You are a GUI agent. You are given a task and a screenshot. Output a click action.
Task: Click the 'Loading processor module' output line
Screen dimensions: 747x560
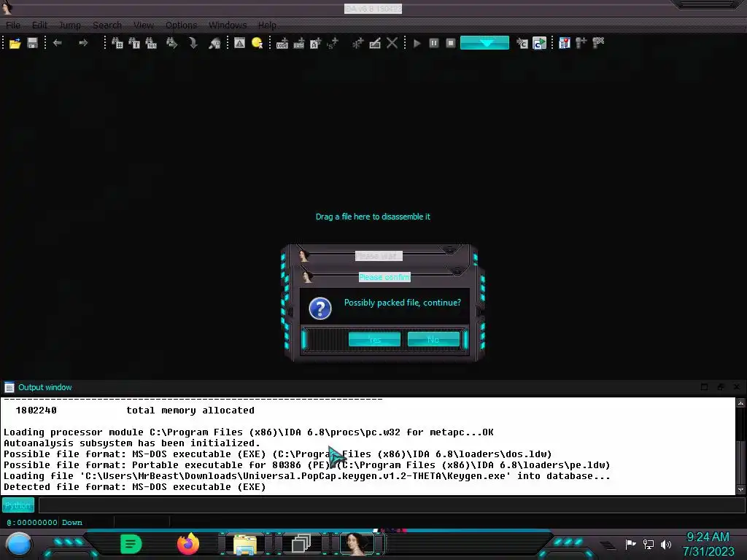[x=249, y=432]
